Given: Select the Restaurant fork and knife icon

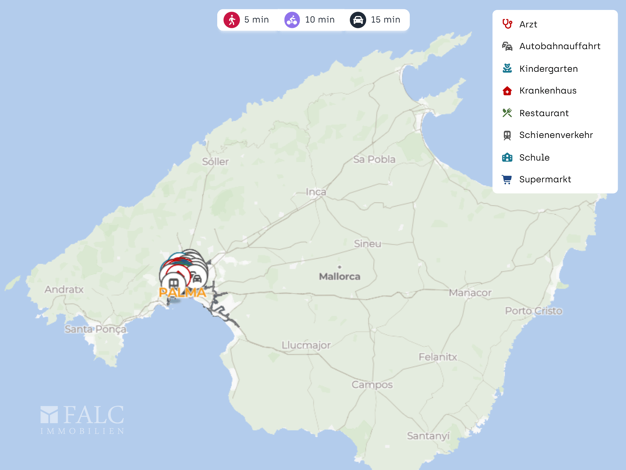Looking at the screenshot, I should 507,113.
